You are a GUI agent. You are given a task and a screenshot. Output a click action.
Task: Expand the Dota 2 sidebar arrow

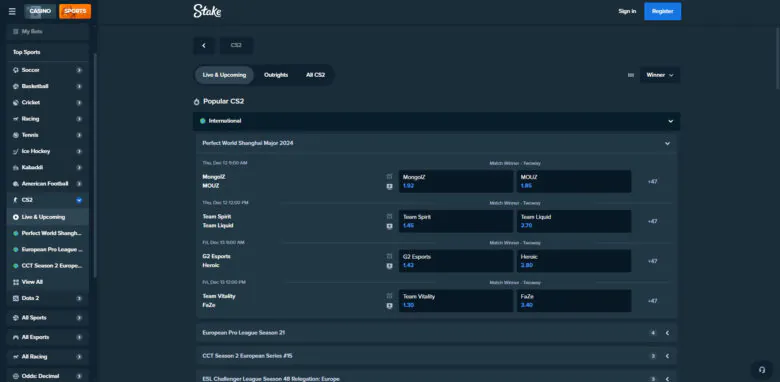79,298
